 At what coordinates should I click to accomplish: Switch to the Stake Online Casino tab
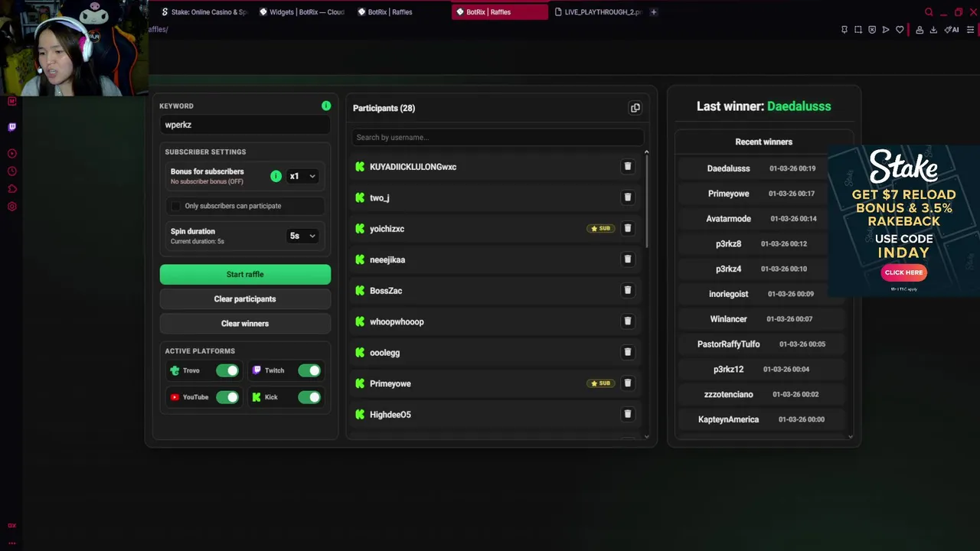click(x=204, y=12)
